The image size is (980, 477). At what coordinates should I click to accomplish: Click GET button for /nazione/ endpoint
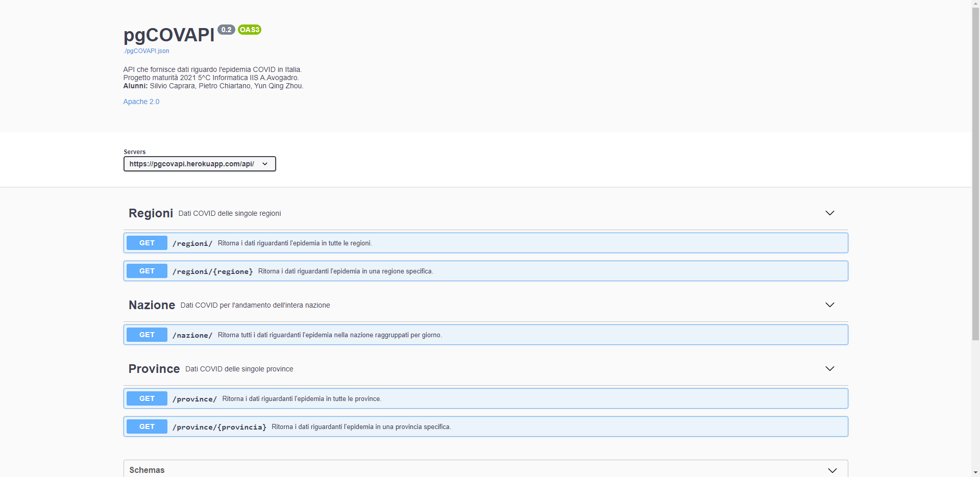(147, 335)
